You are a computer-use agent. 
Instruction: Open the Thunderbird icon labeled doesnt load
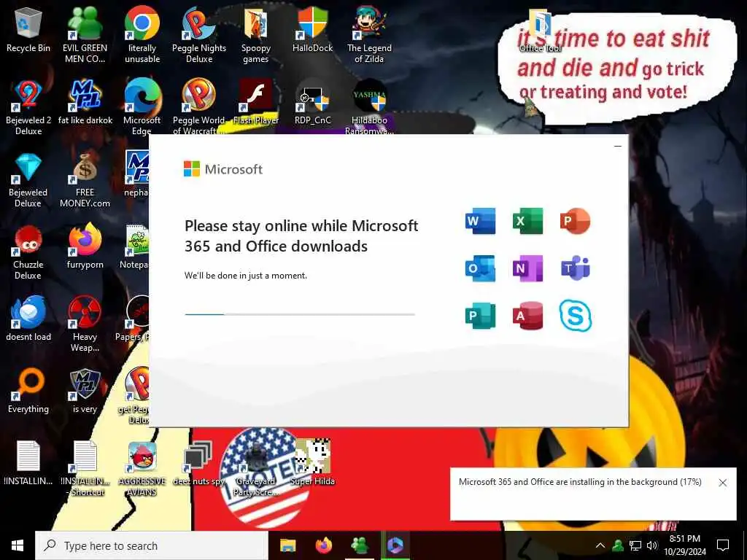tap(28, 319)
